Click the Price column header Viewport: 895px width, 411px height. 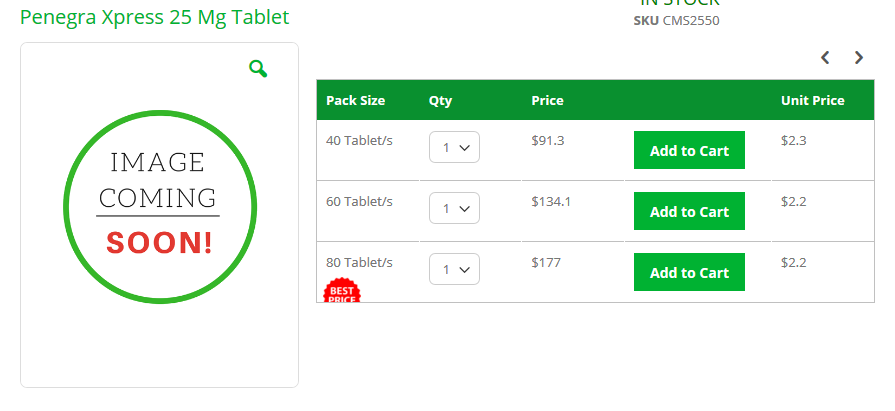coord(547,100)
